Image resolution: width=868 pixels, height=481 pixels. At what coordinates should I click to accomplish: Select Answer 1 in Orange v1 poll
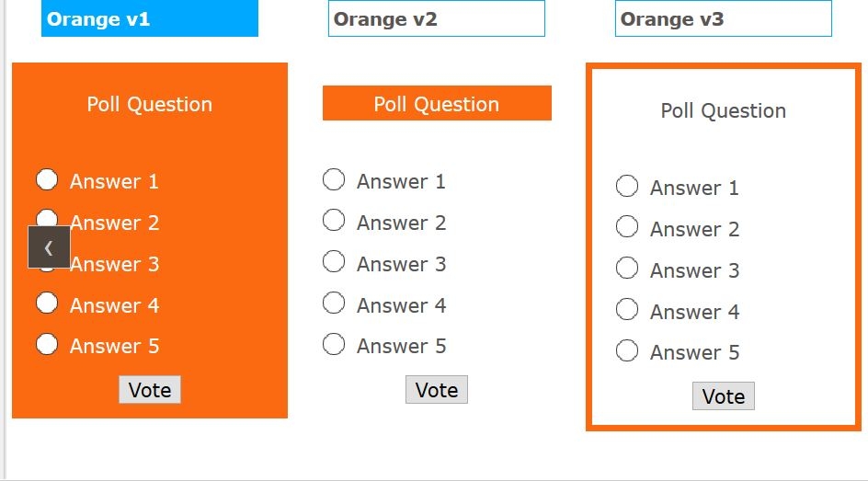47,179
